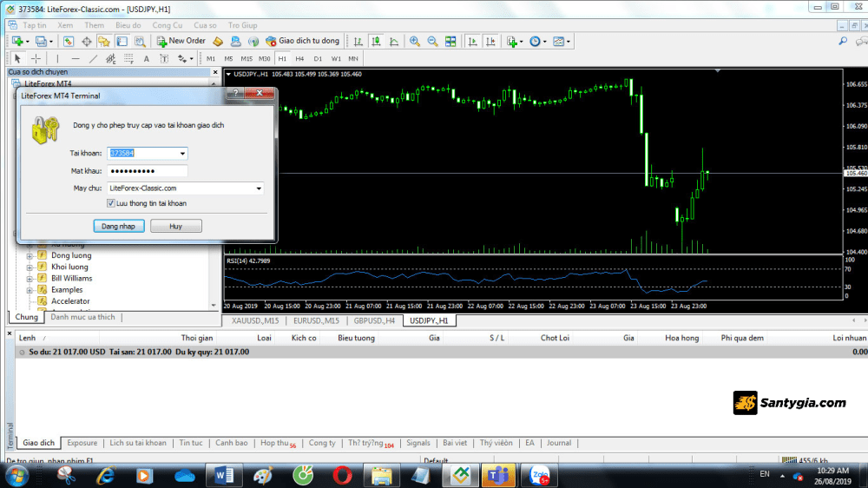This screenshot has height=488, width=868.
Task: Click the '?' help button in login dialog
Action: coord(235,93)
